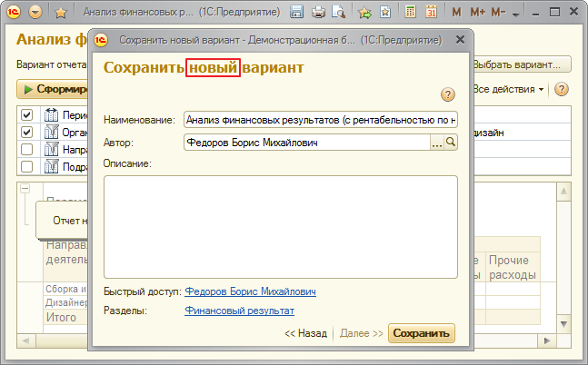Go back with the << Назад link
The height and width of the screenshot is (365, 588).
pos(305,333)
